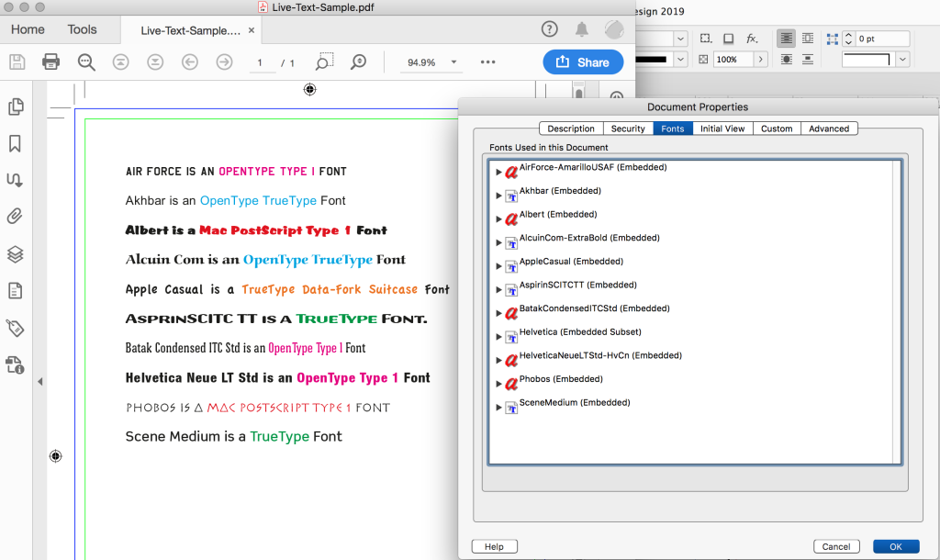
Task: Open Bookmarks panel in left sidebar
Action: pyautogui.click(x=15, y=143)
